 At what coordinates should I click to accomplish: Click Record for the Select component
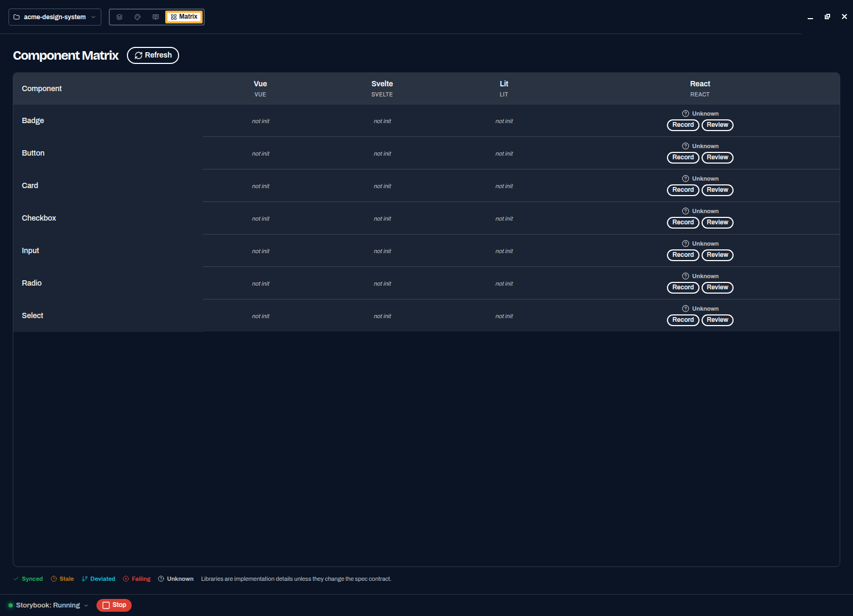(x=683, y=320)
